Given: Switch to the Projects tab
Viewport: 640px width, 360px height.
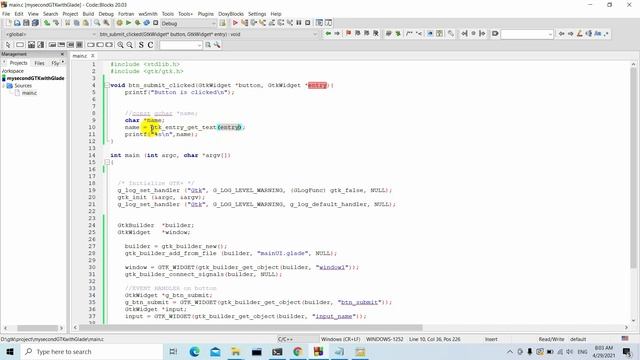Looking at the screenshot, I should pos(18,63).
